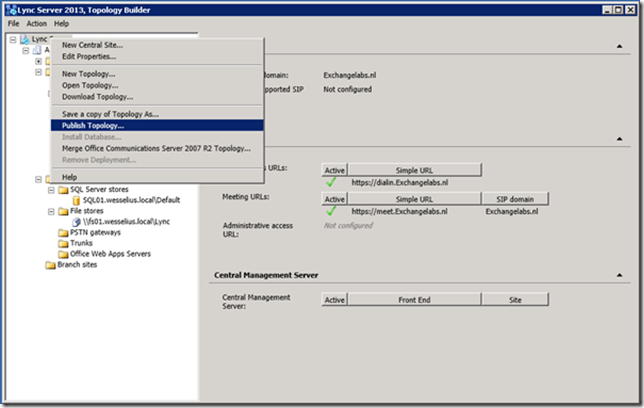
Task: Click the SIP domain column header
Action: 516,199
